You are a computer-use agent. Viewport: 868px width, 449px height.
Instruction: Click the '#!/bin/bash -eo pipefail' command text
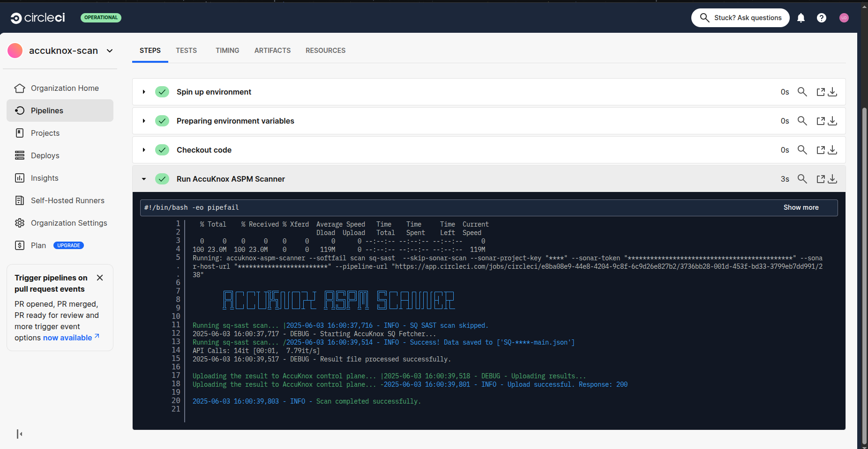point(191,207)
